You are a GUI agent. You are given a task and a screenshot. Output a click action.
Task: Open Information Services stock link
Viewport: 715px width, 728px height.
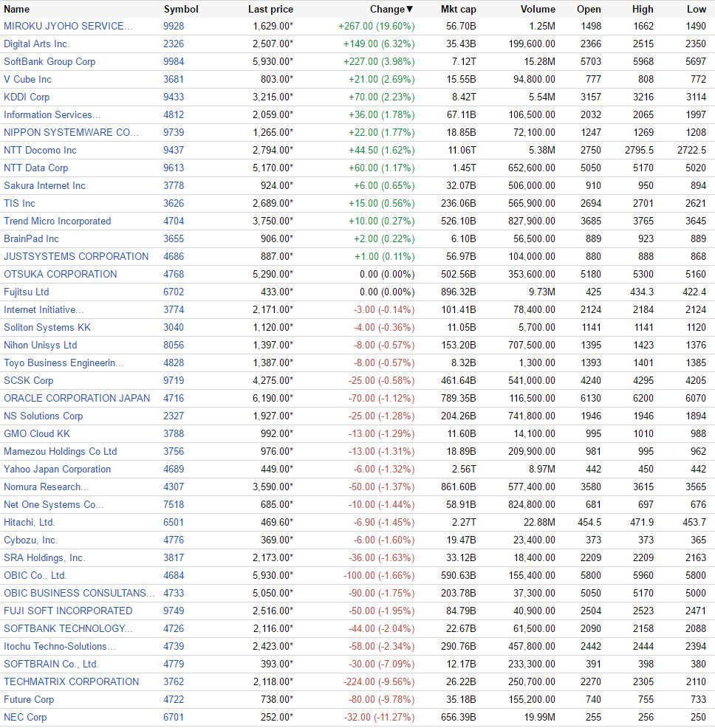coord(52,114)
